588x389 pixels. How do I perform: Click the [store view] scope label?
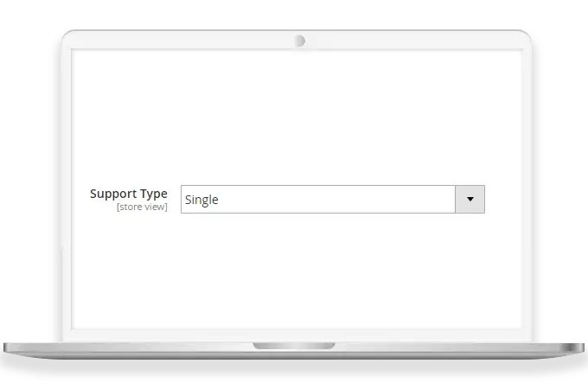coord(142,207)
